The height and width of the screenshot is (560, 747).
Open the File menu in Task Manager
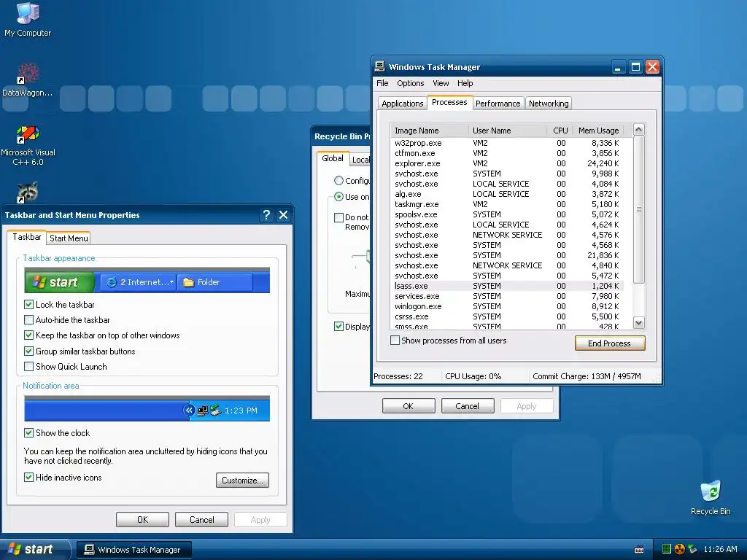tap(382, 83)
